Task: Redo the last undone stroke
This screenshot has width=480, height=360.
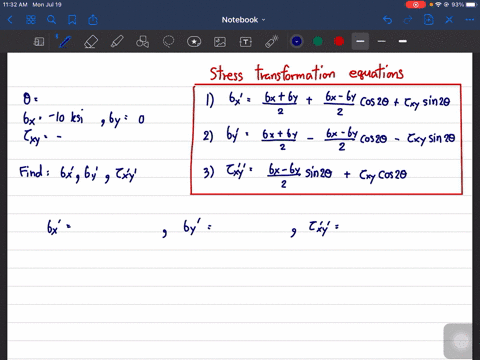Action: [x=408, y=20]
